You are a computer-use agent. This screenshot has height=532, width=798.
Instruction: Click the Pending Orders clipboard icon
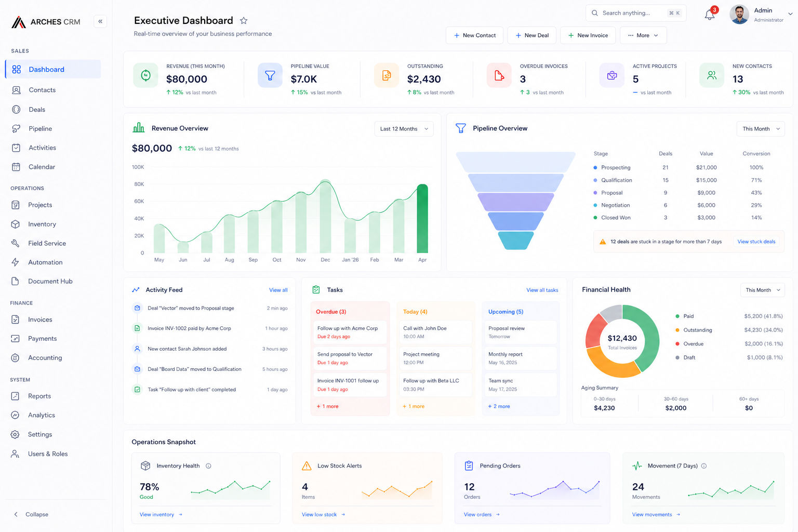[469, 466]
